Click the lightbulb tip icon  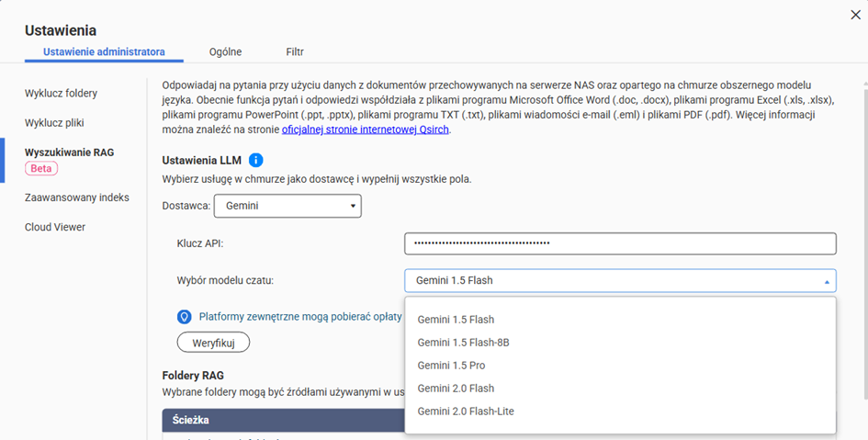[184, 317]
